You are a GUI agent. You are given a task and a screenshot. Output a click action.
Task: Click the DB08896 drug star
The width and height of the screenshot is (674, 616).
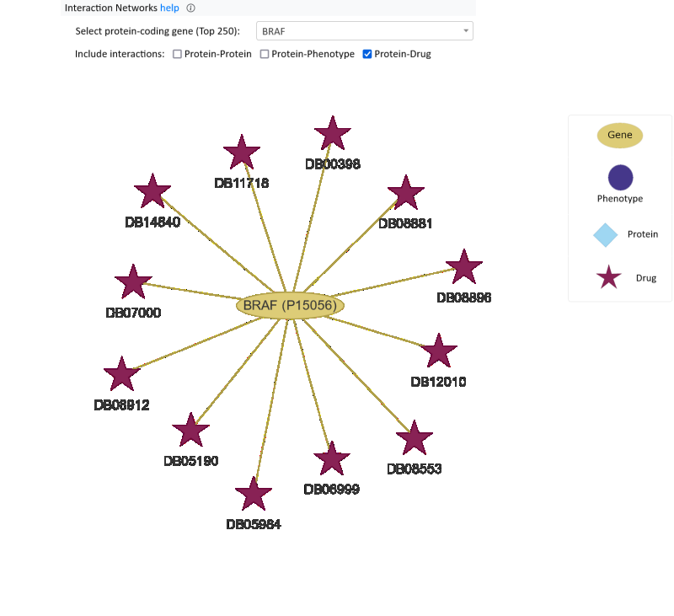463,267
